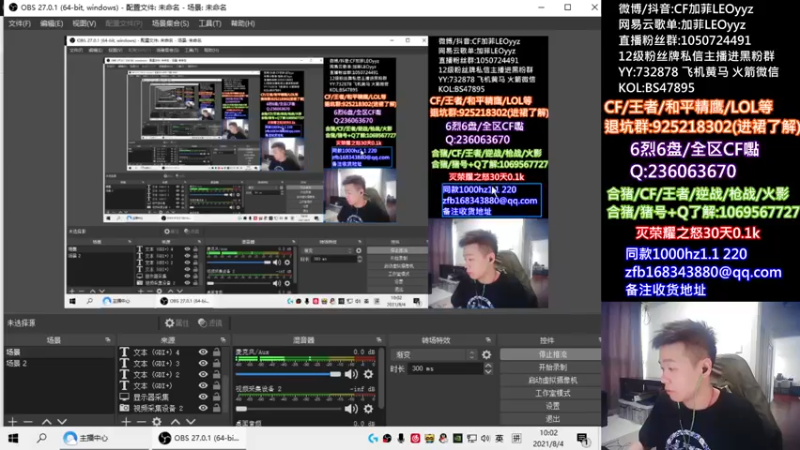Open Windows notification center icon
The image size is (800, 450).
583,438
